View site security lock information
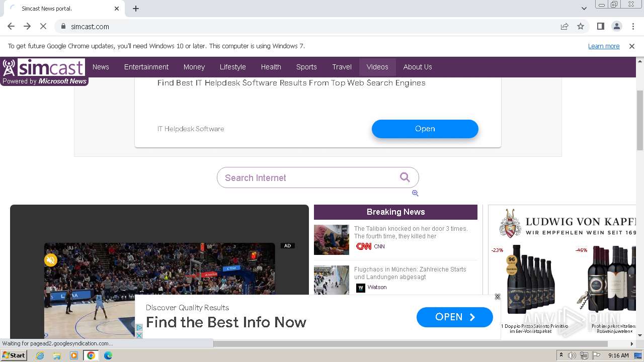This screenshot has width=644, height=362. click(63, 26)
